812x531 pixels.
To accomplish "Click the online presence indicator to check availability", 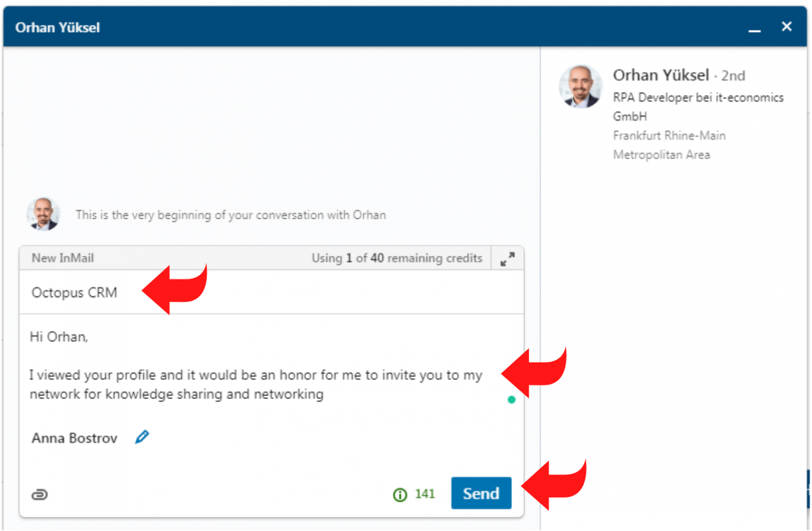I will (x=511, y=400).
